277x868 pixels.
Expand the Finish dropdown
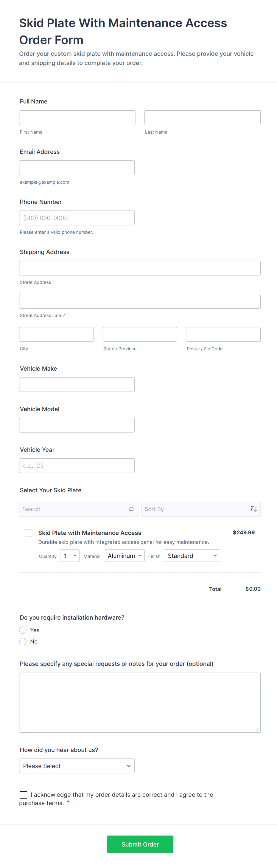(192, 556)
